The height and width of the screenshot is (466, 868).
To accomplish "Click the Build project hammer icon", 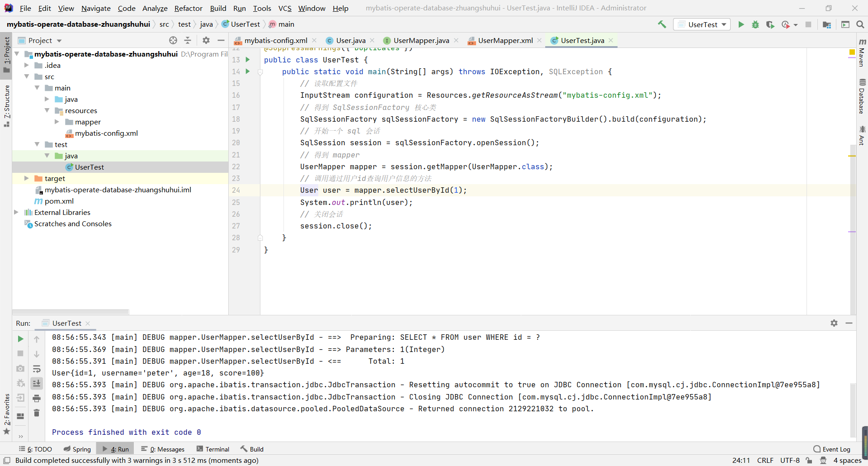I will coord(662,24).
